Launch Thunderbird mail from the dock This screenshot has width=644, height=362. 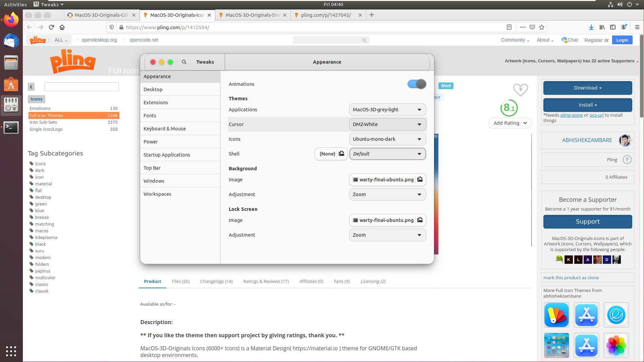(11, 41)
